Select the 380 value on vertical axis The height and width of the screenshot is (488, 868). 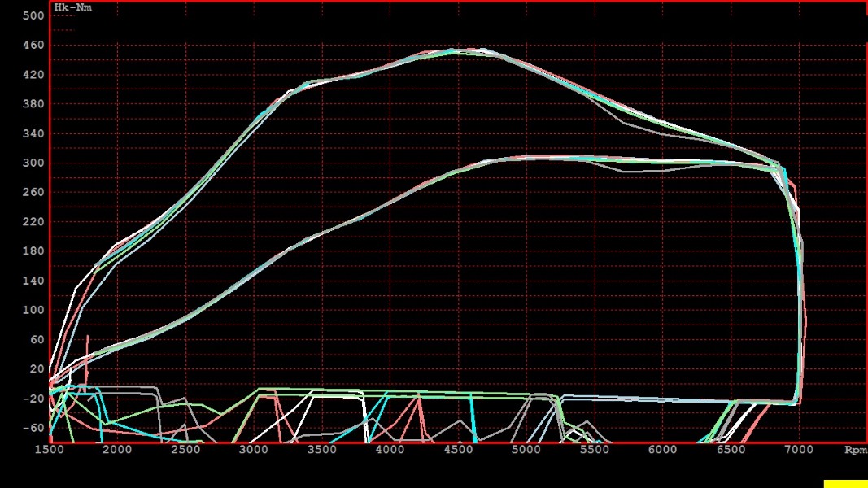pos(33,104)
